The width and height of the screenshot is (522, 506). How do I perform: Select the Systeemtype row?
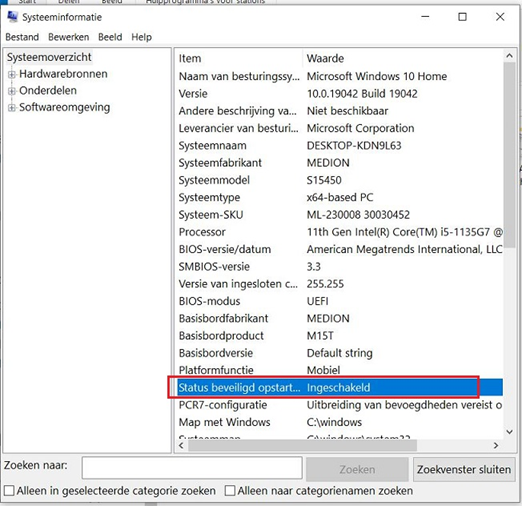coord(339,198)
